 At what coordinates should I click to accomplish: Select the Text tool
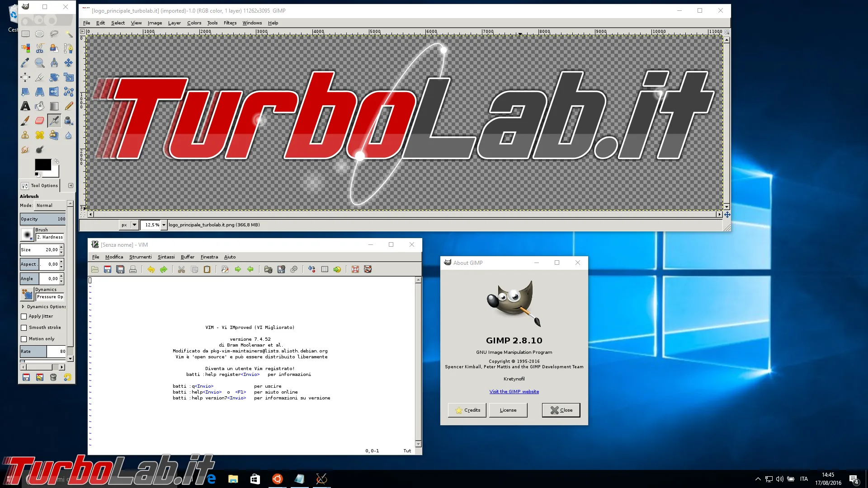[x=25, y=106]
